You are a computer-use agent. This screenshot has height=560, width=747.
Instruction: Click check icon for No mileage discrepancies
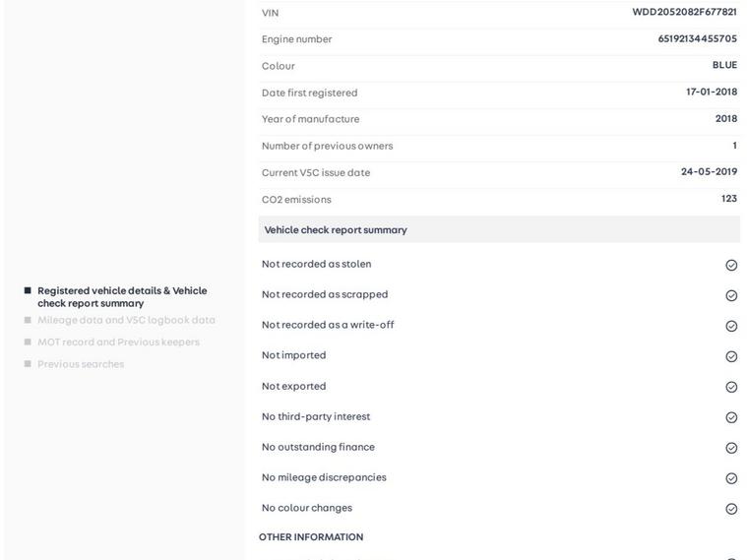731,478
